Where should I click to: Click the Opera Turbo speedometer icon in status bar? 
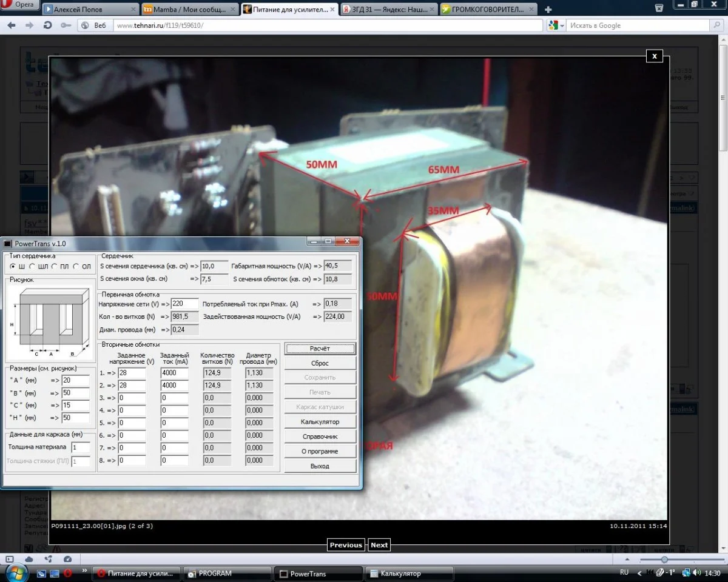pos(67,559)
